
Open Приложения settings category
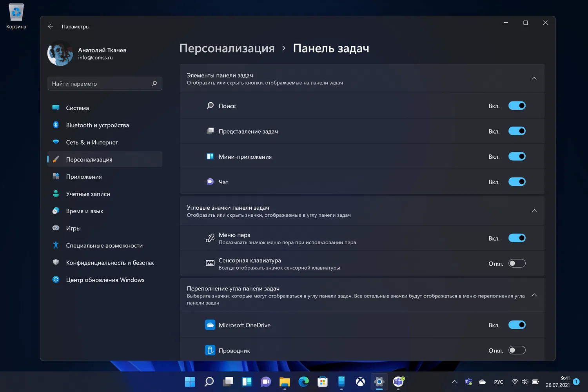point(105,176)
